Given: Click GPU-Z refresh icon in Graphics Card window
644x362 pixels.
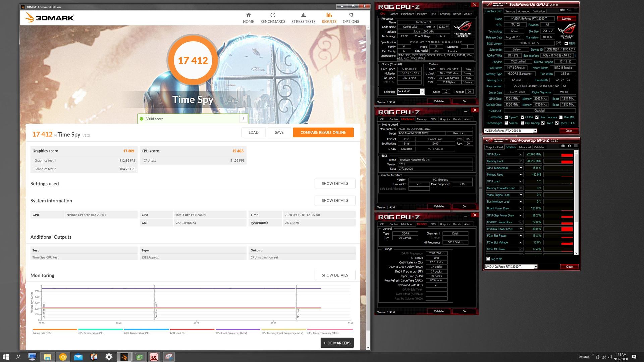Looking at the screenshot, I should coord(569,10).
